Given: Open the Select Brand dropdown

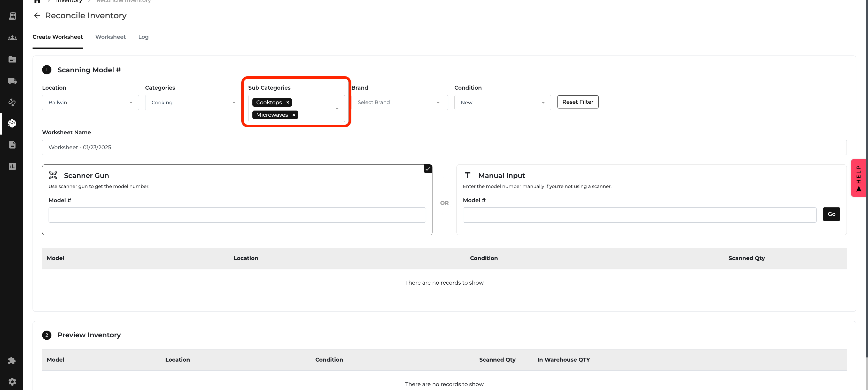Looking at the screenshot, I should (x=399, y=102).
